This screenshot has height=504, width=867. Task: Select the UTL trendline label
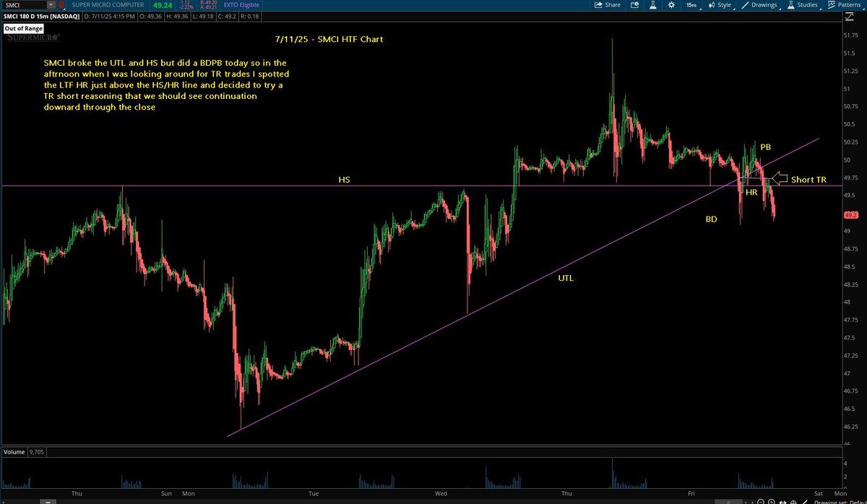pyautogui.click(x=567, y=277)
